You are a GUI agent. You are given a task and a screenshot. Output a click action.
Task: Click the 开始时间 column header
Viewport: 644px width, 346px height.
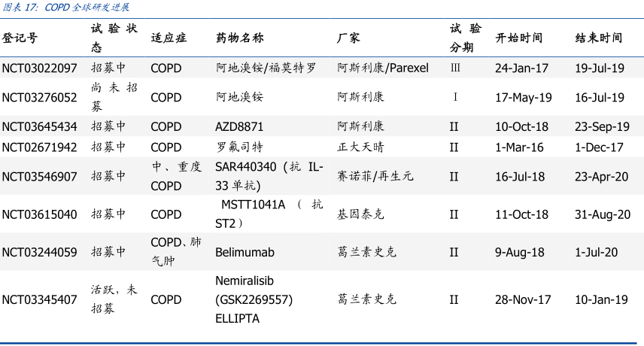pos(518,38)
